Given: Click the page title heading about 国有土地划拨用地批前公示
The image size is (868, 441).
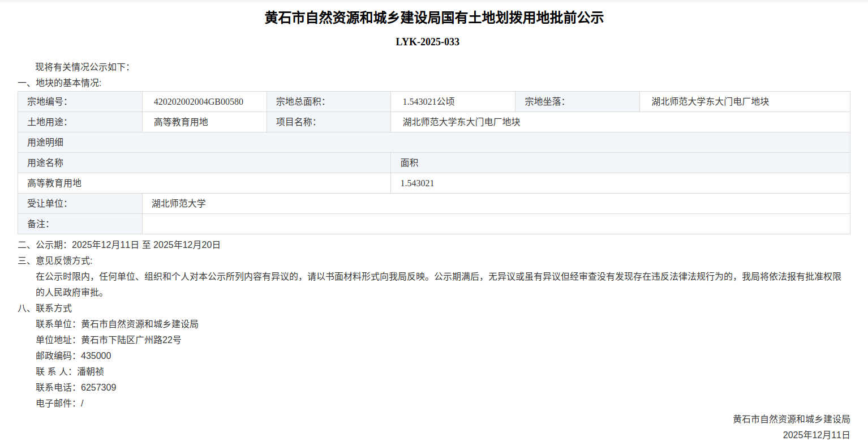Looking at the screenshot, I should [434, 18].
